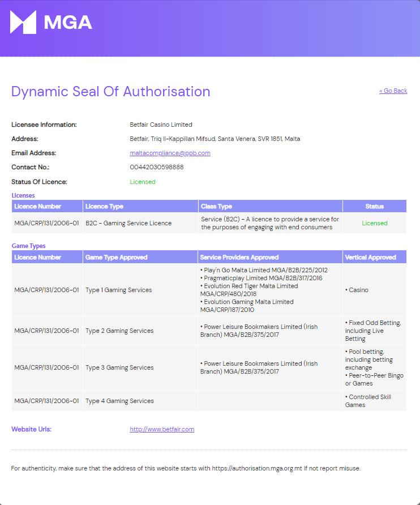This screenshot has height=505, width=420.
Task: Click the Service Providers Approved header
Action: 270,258
